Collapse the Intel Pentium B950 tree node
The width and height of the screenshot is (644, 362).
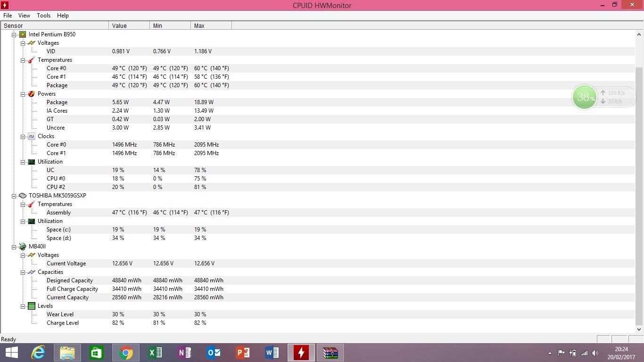[14, 34]
